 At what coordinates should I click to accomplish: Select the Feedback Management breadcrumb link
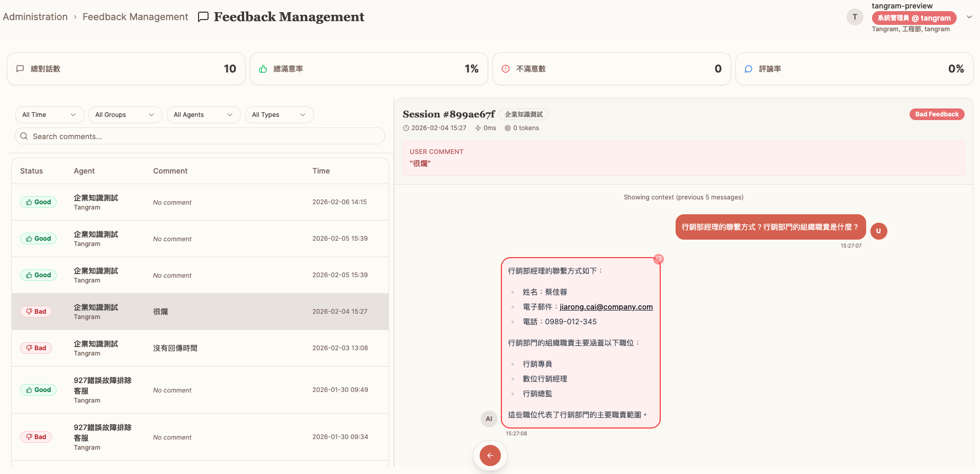(x=135, y=17)
